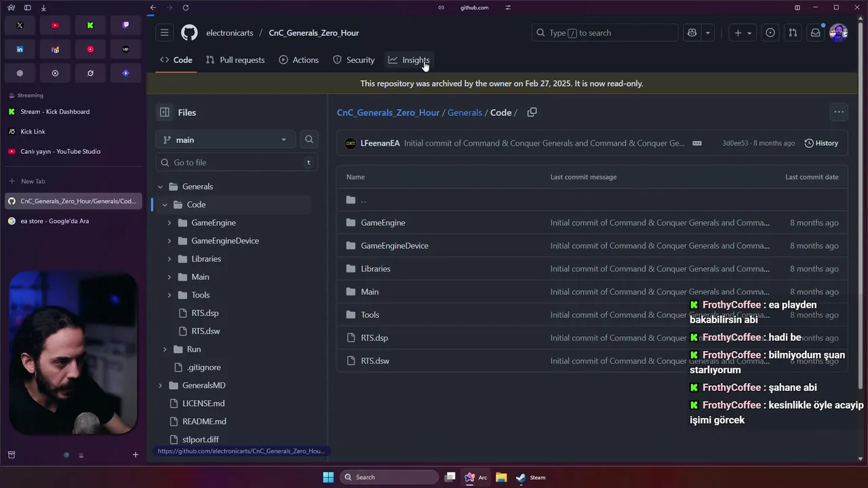Open the GameEngineDevice folder in file list
Screen dimensions: 868x488
(395, 245)
